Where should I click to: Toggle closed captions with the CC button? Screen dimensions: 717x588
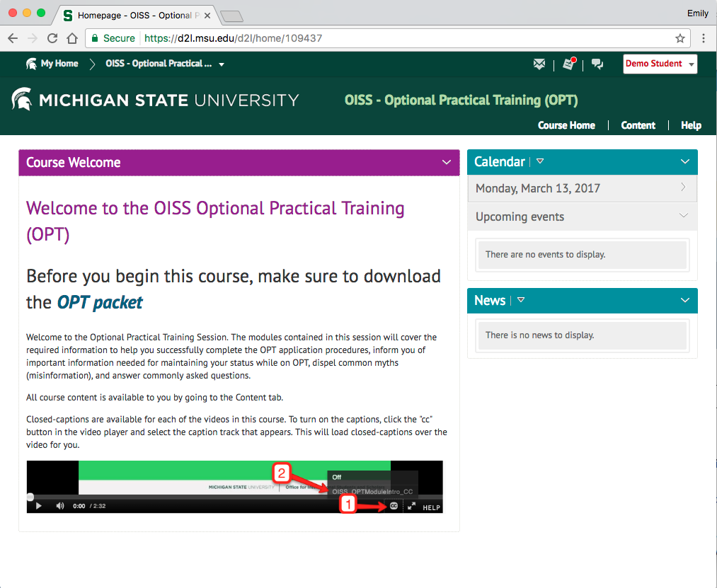coord(394,506)
